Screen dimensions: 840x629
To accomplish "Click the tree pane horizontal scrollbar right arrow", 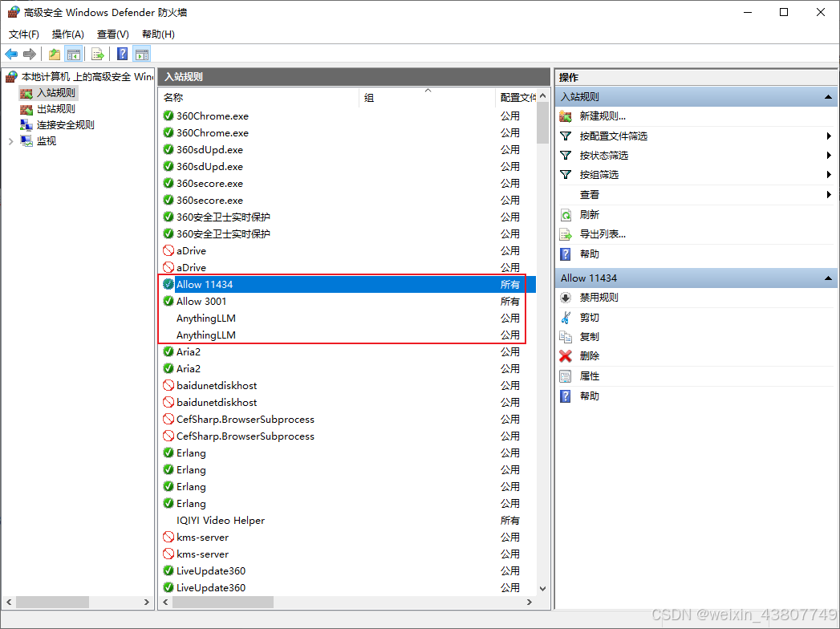I will click(146, 603).
